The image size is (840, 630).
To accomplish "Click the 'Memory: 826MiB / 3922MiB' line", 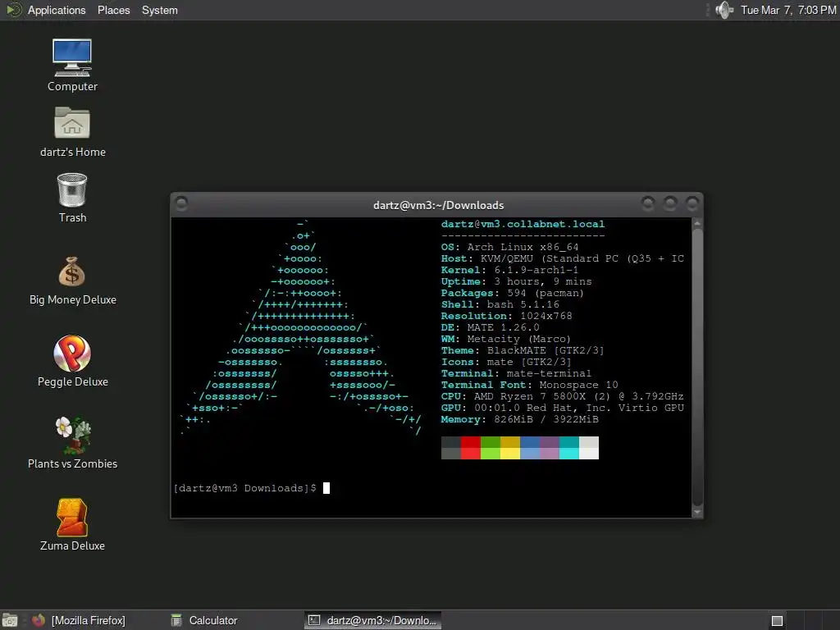I will [519, 419].
